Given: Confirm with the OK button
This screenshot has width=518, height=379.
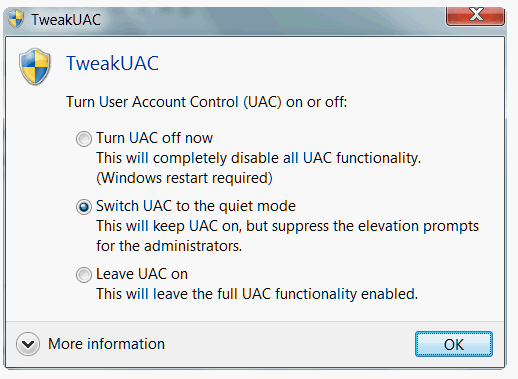Looking at the screenshot, I should pyautogui.click(x=454, y=344).
